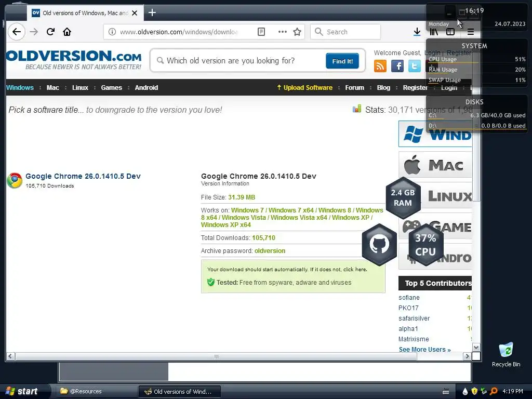
Task: Open contributor PKO17 profile
Action: (x=408, y=308)
